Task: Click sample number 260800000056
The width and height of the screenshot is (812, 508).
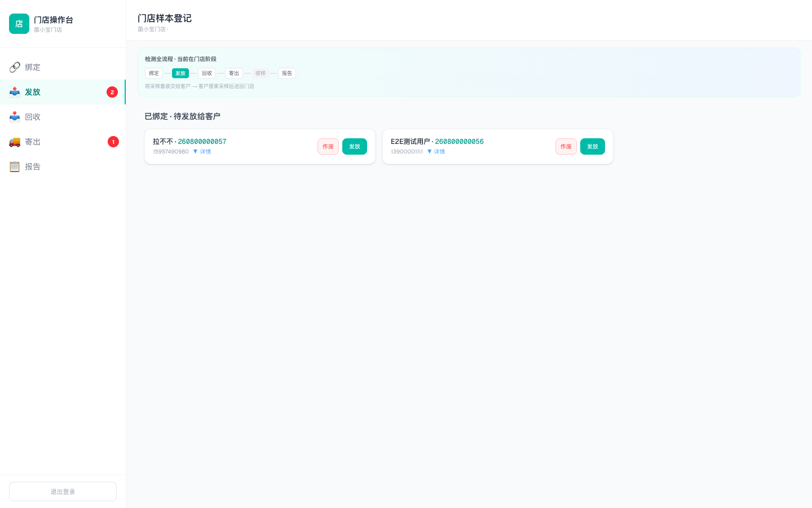Action: [459, 142]
